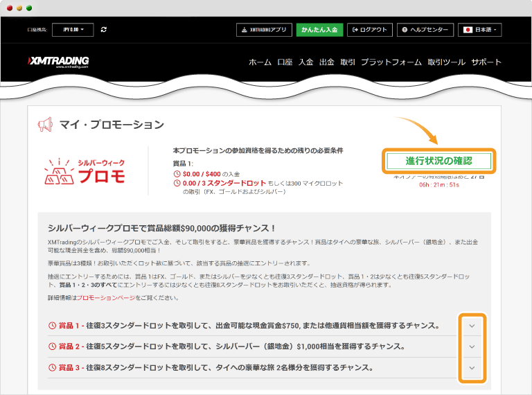
Task: Click the clock icon beside 賞品 1
Action: click(52, 326)
